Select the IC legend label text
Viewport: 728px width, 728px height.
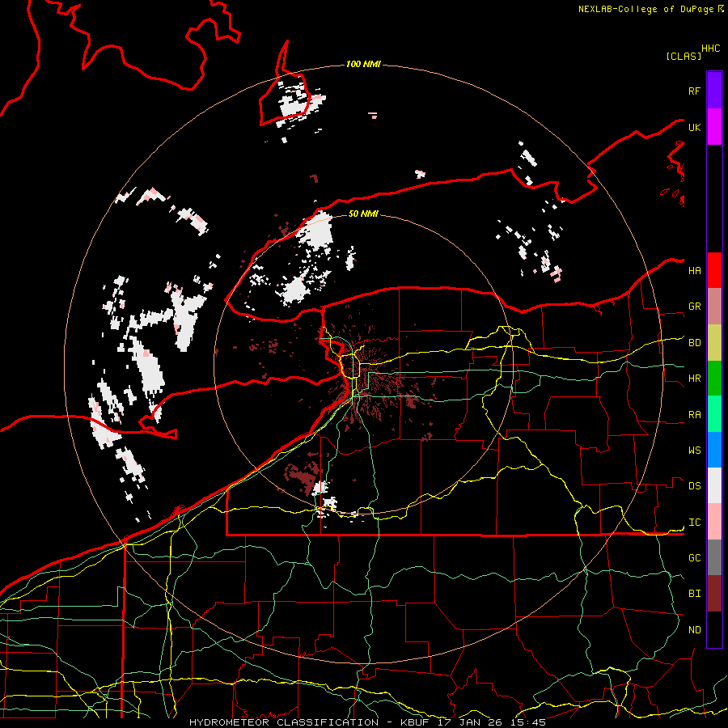694,523
